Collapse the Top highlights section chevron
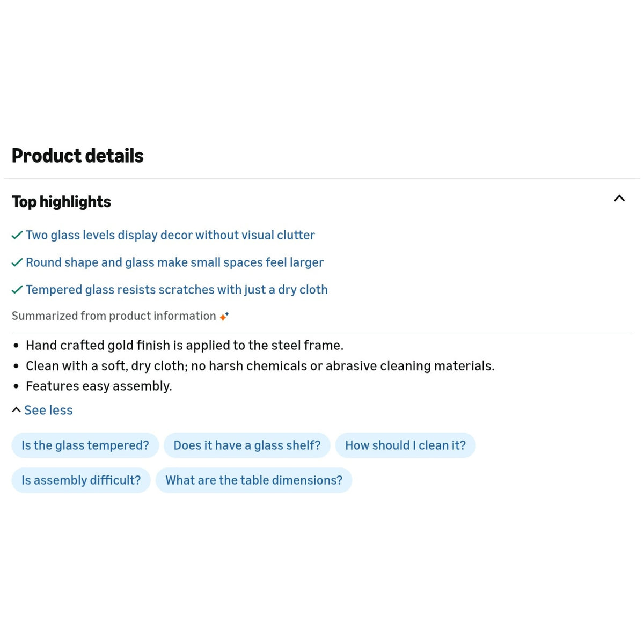Screen dimensions: 644x644 pyautogui.click(x=619, y=199)
